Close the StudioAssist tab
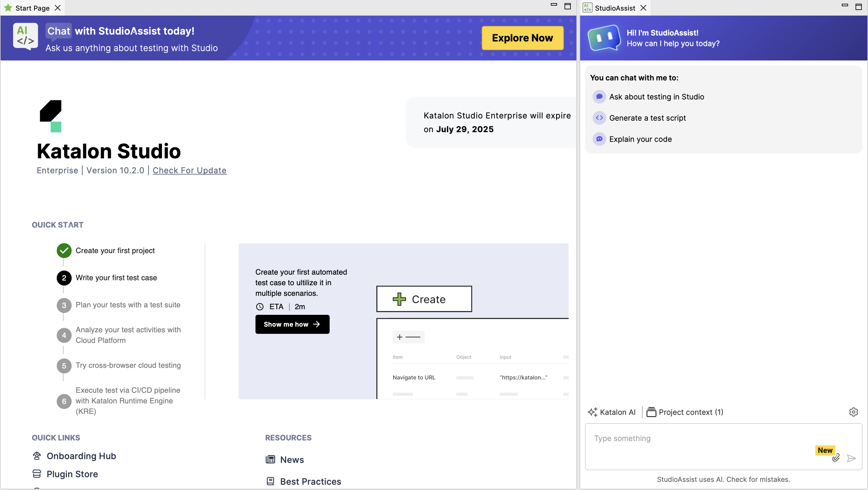The width and height of the screenshot is (868, 490). point(643,8)
